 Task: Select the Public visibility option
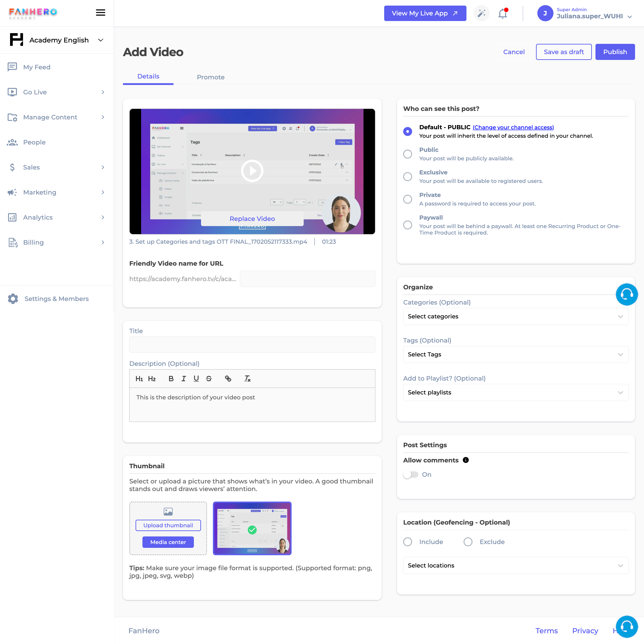[x=407, y=154]
